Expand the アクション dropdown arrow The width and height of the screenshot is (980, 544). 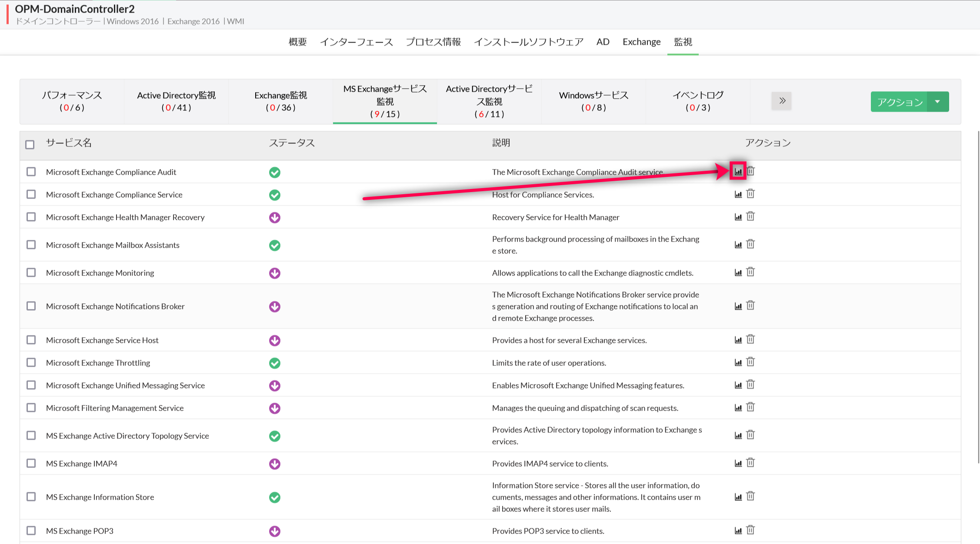pyautogui.click(x=938, y=102)
